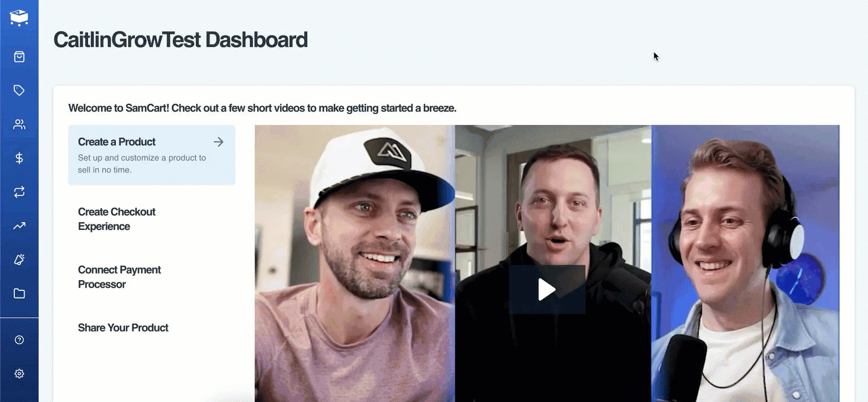
Task: Open the shopping bag orders icon
Action: tap(19, 57)
